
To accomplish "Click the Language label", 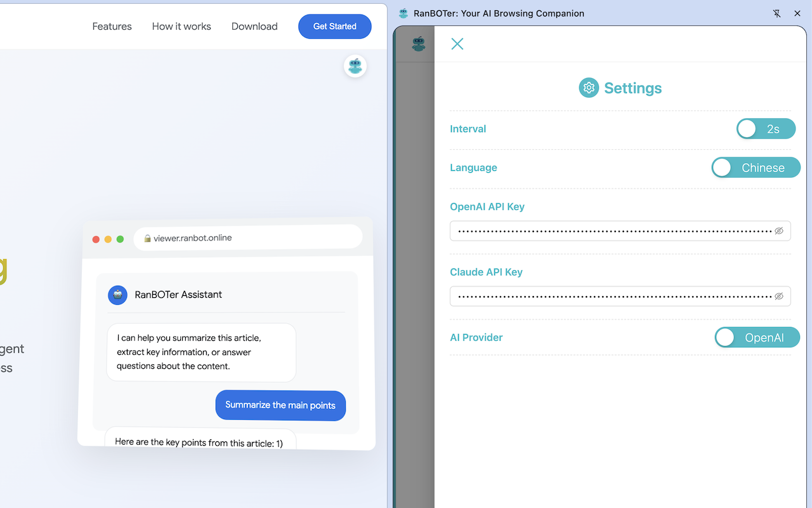I will [473, 168].
